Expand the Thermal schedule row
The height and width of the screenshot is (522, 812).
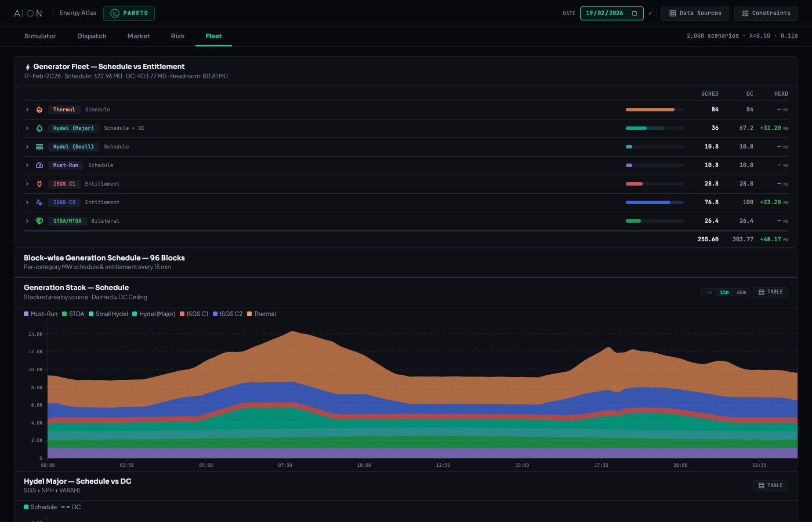[x=27, y=109]
